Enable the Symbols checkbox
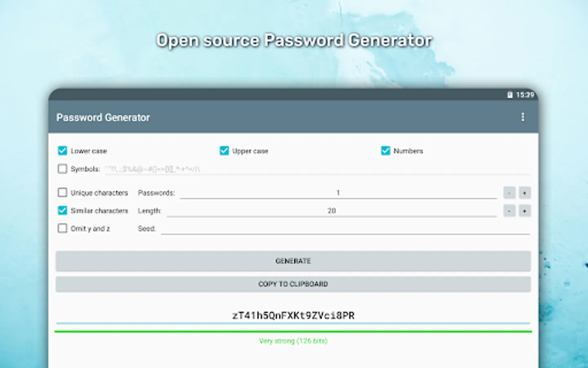This screenshot has width=588, height=368. point(62,168)
